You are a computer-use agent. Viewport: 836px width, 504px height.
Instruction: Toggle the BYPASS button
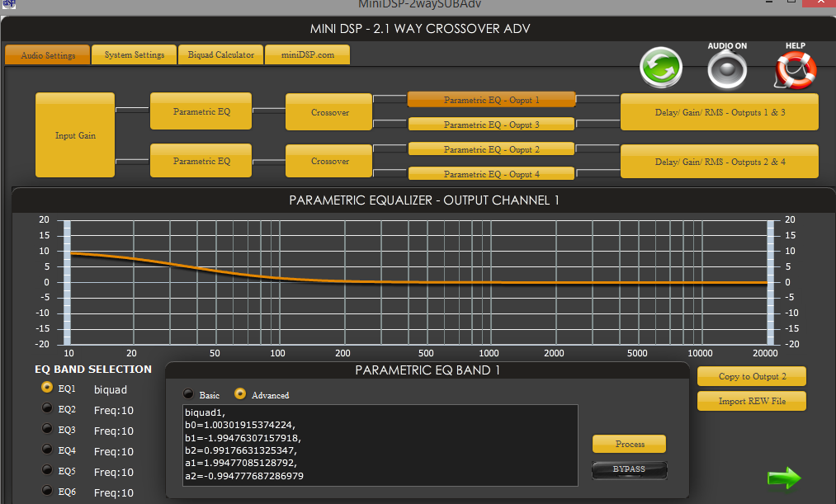point(629,470)
